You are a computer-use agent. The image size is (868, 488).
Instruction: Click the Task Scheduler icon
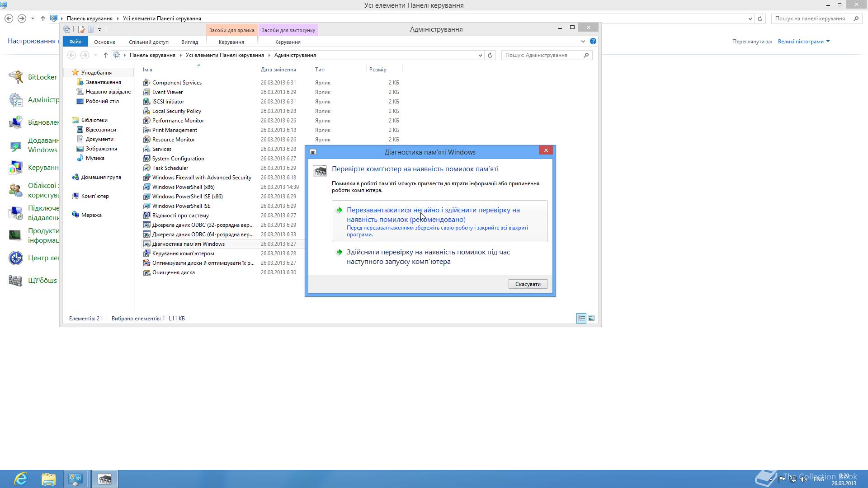(146, 168)
